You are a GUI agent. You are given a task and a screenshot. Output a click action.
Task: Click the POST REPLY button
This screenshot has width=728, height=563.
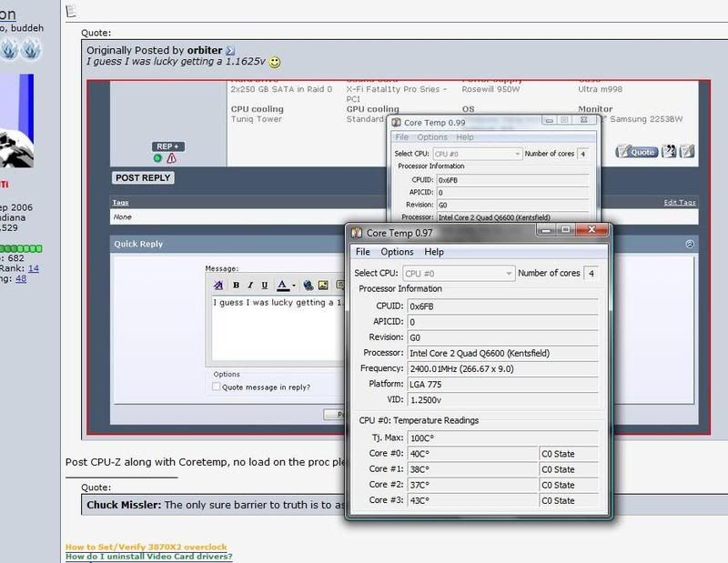[x=143, y=177]
